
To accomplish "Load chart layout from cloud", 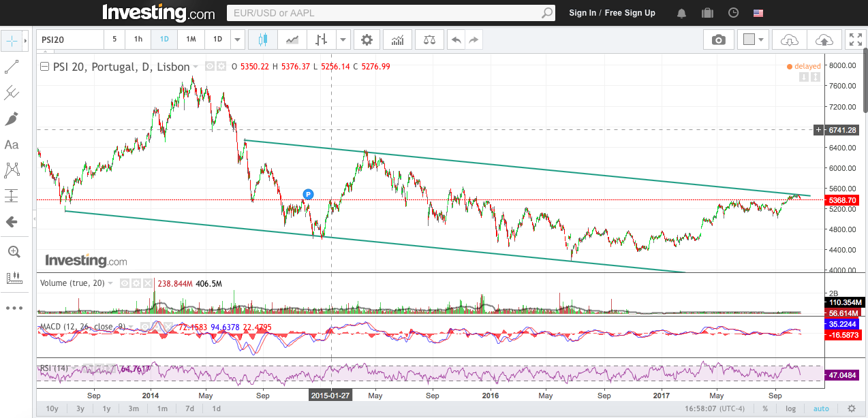I will [790, 39].
